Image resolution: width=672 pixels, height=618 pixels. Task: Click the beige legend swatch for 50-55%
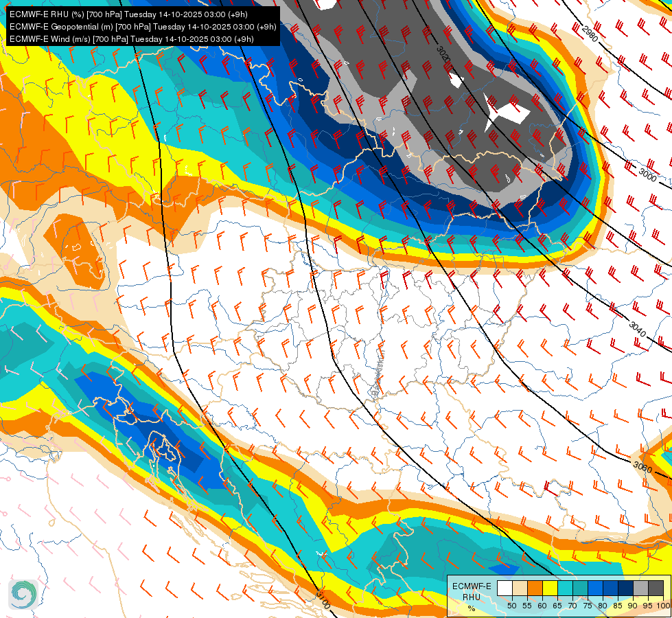click(520, 588)
